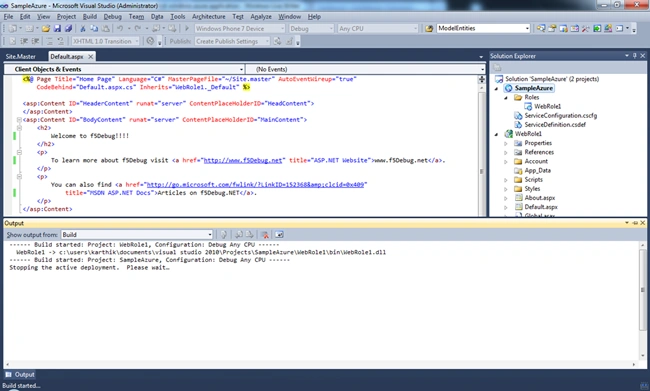
Task: Click the Clear All icon in the Output toolbar
Action: coord(265,235)
